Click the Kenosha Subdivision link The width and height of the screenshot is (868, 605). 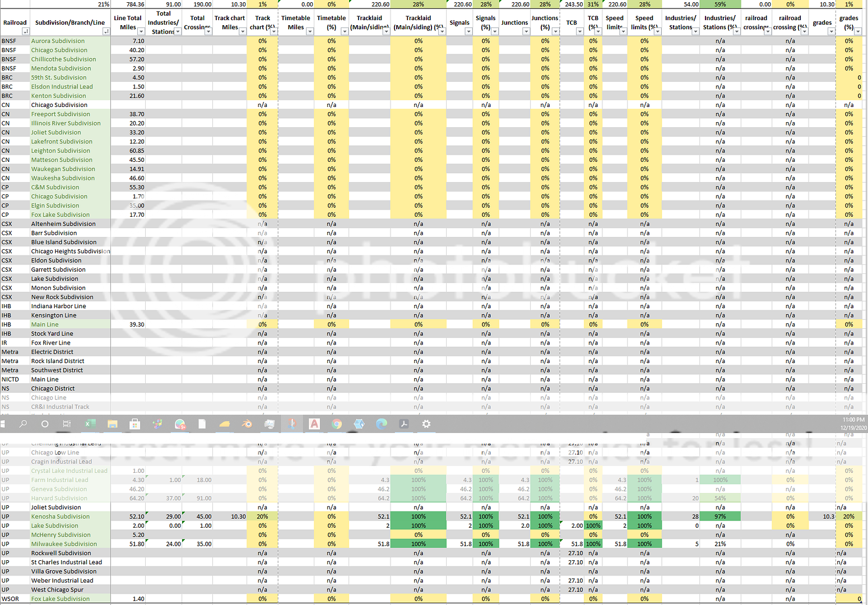(x=61, y=516)
